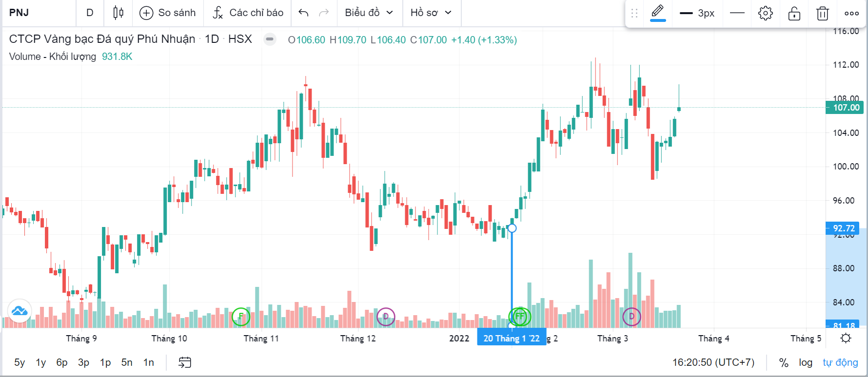This screenshot has height=377, width=868.
Task: Change the D timeframe interval
Action: [90, 13]
